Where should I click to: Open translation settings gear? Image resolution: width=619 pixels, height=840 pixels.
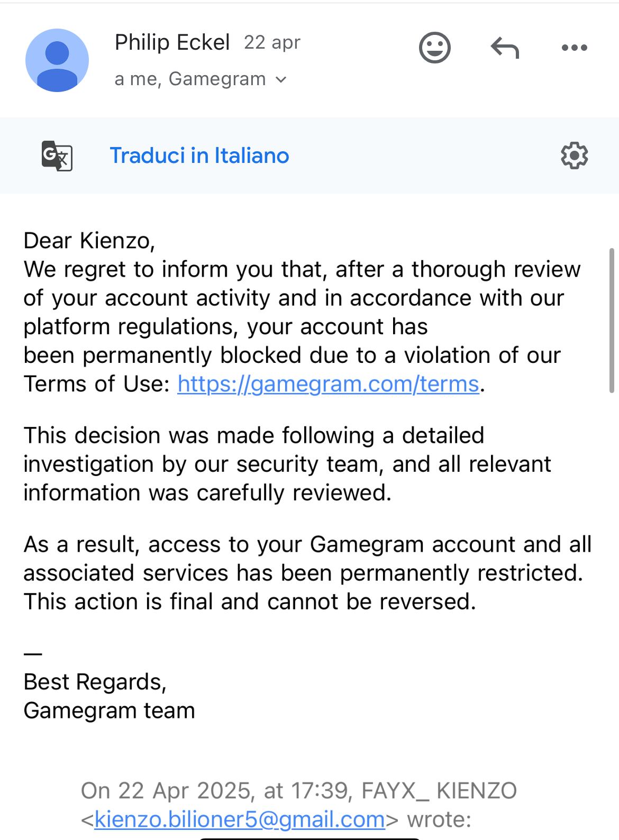coord(574,156)
